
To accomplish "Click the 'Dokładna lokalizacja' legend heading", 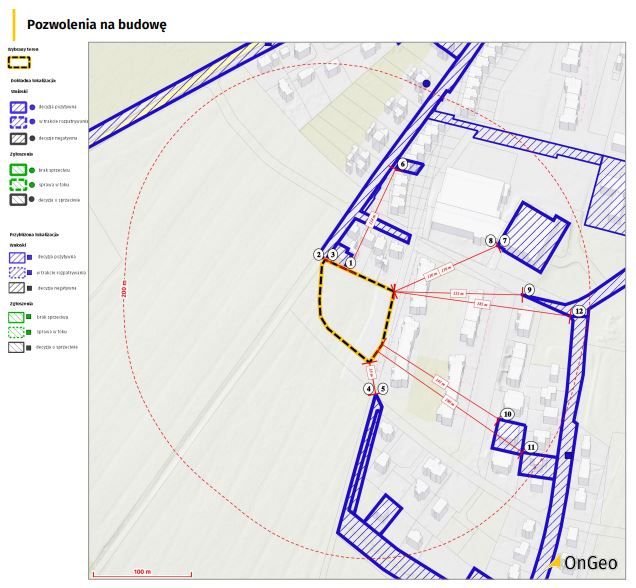I will (x=33, y=80).
